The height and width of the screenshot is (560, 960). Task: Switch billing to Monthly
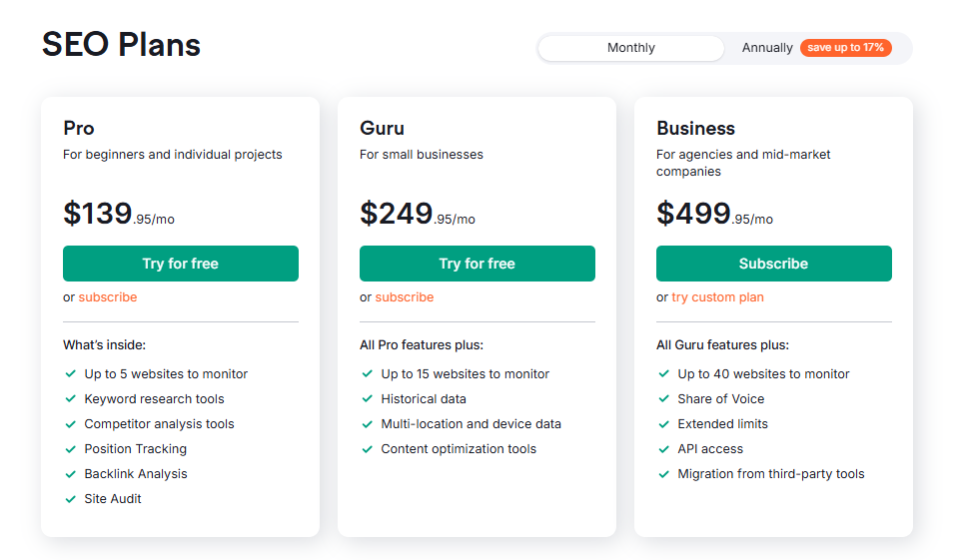630,48
